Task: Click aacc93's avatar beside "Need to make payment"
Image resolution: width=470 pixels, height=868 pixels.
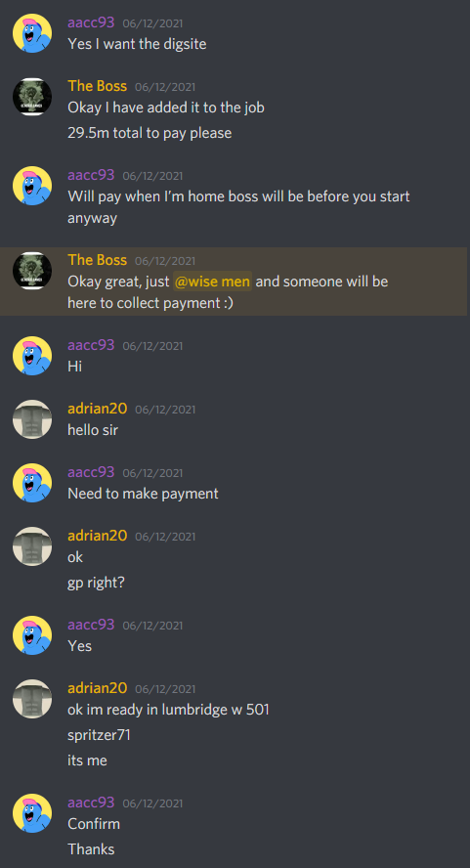Action: (x=32, y=483)
